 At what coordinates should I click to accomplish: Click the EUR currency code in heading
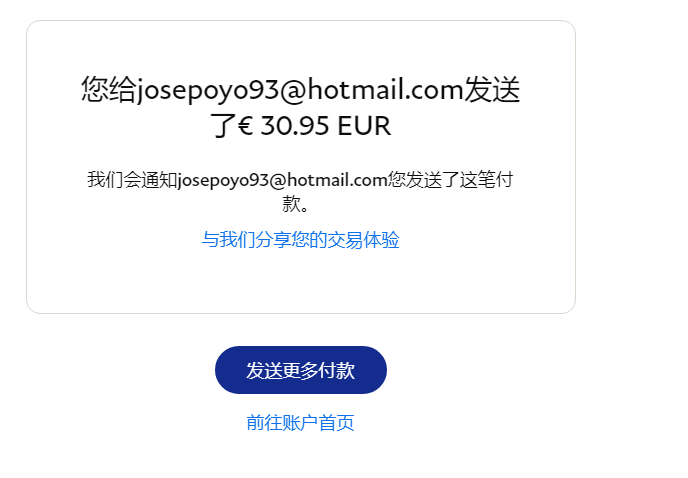(364, 126)
